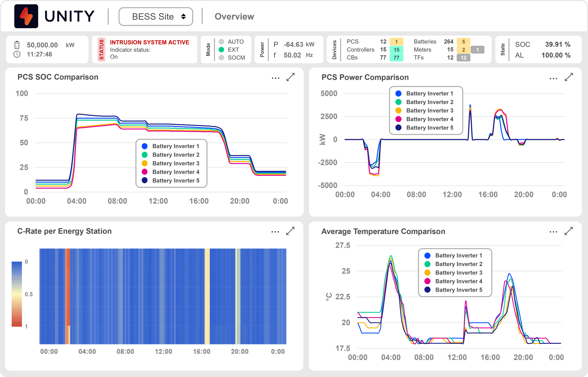Expand the C-Rate per Energy Station chart

pos(290,231)
